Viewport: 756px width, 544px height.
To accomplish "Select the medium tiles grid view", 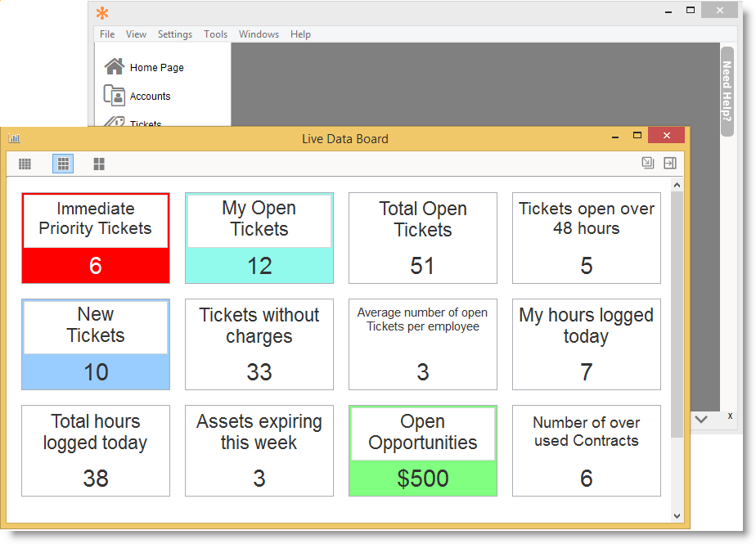I will pyautogui.click(x=63, y=164).
